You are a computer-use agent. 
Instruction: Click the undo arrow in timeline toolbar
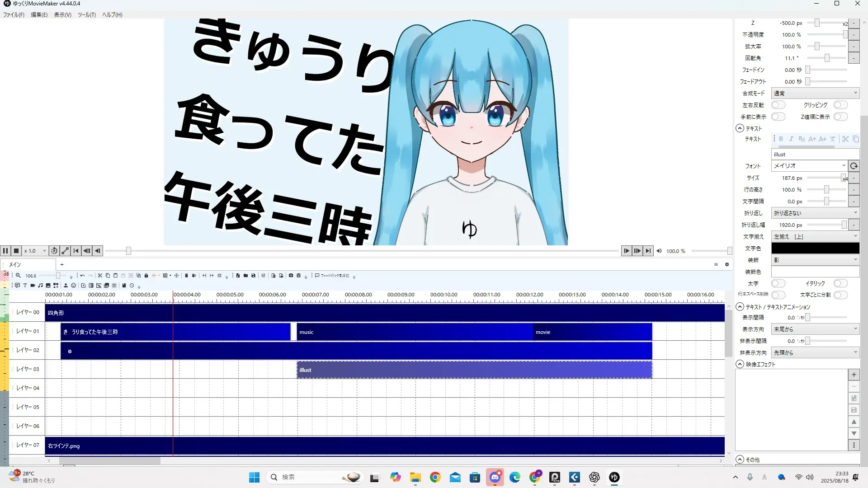click(x=82, y=276)
